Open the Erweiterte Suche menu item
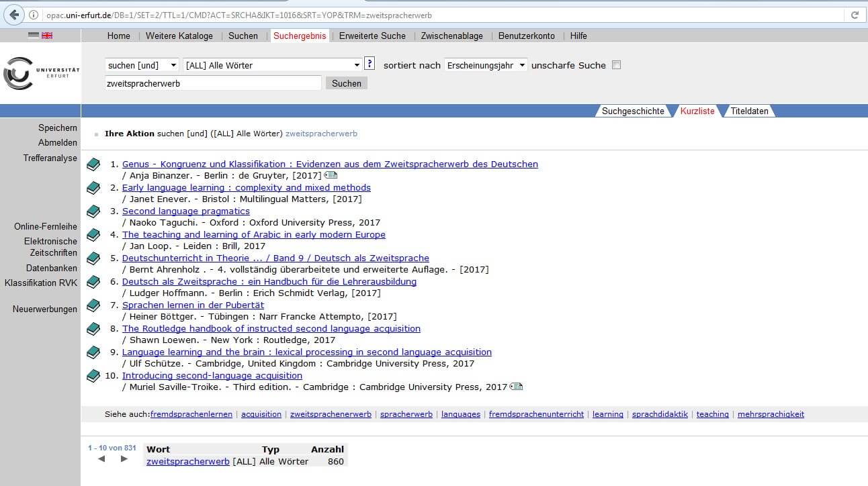Image resolution: width=868 pixels, height=486 pixels. [372, 36]
